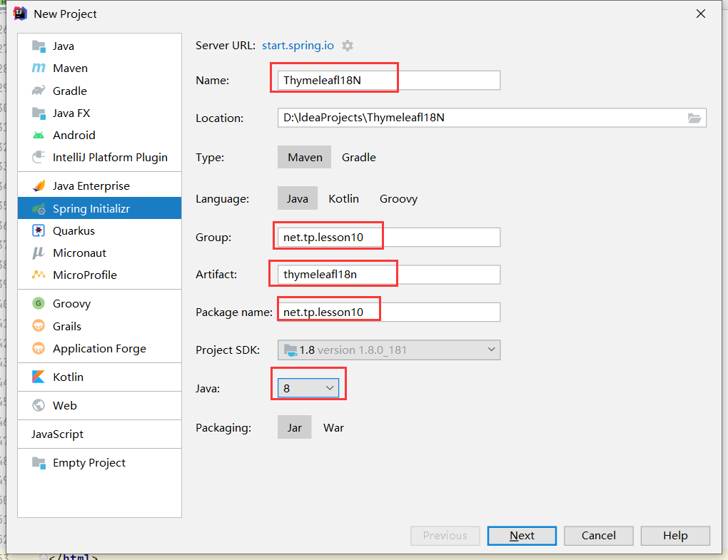Select Gradle as project type
Image resolution: width=728 pixels, height=560 pixels.
coord(359,157)
